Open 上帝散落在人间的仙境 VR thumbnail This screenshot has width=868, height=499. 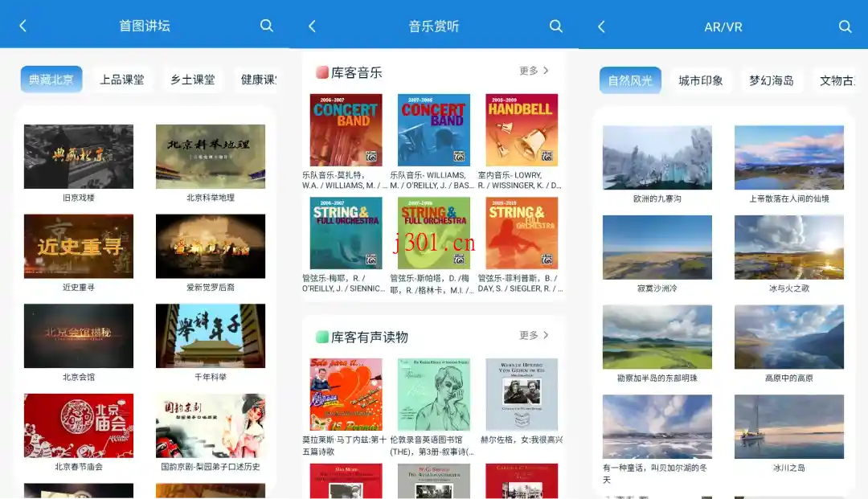[x=789, y=157]
